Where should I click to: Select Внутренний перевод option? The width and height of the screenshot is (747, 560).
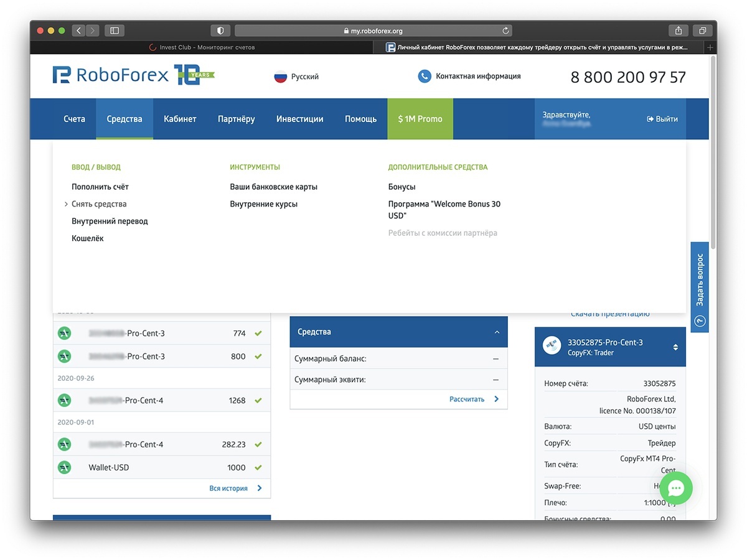(110, 221)
